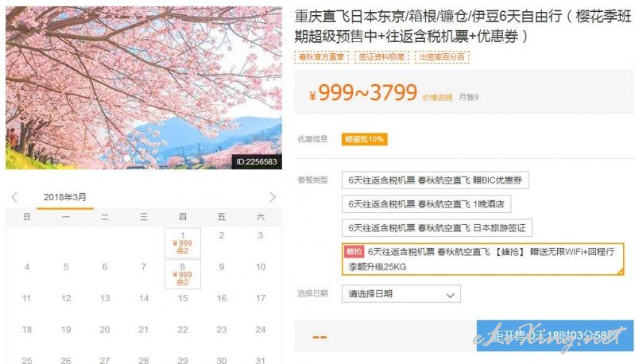
Task: Click calendar date 16
Action: 222,298
